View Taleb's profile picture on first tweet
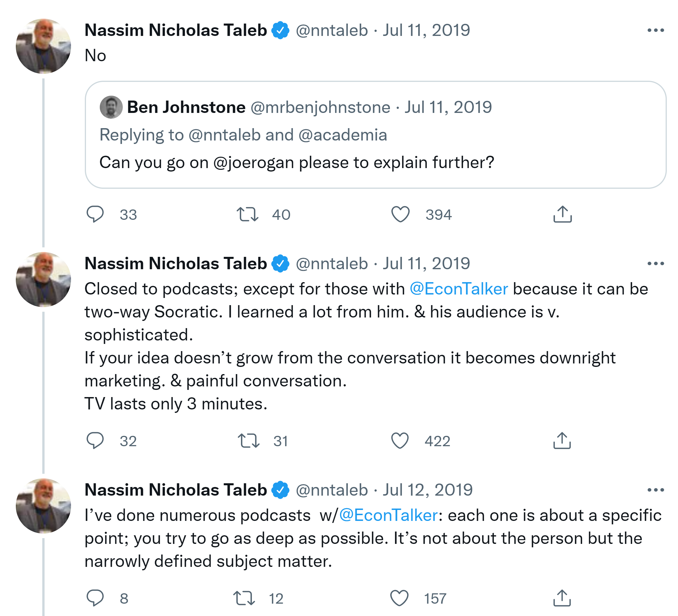The width and height of the screenshot is (678, 616). pos(43,46)
